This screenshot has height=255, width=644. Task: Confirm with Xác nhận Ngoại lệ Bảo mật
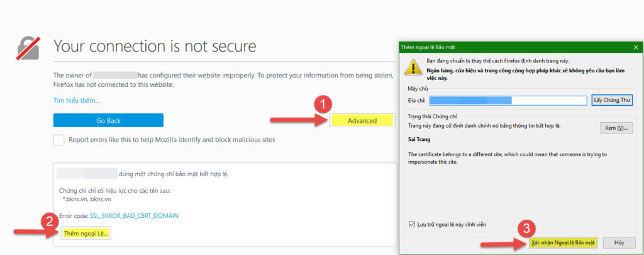[x=562, y=242]
